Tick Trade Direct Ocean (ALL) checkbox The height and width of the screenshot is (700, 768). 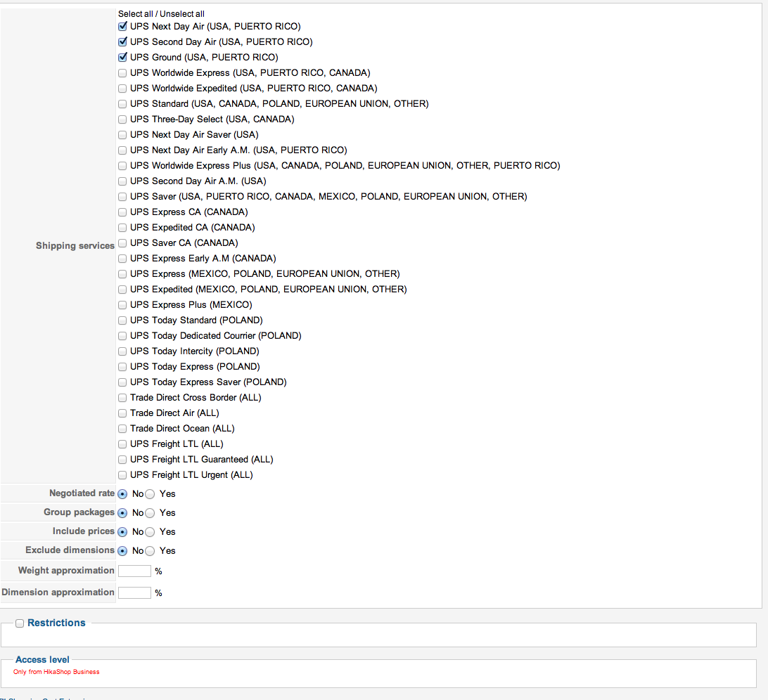[122, 429]
